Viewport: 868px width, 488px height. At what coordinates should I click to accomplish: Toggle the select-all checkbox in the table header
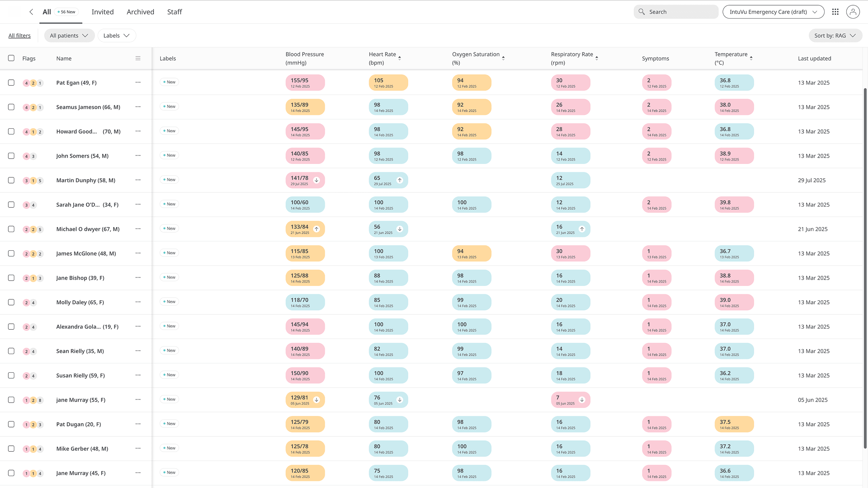point(11,58)
